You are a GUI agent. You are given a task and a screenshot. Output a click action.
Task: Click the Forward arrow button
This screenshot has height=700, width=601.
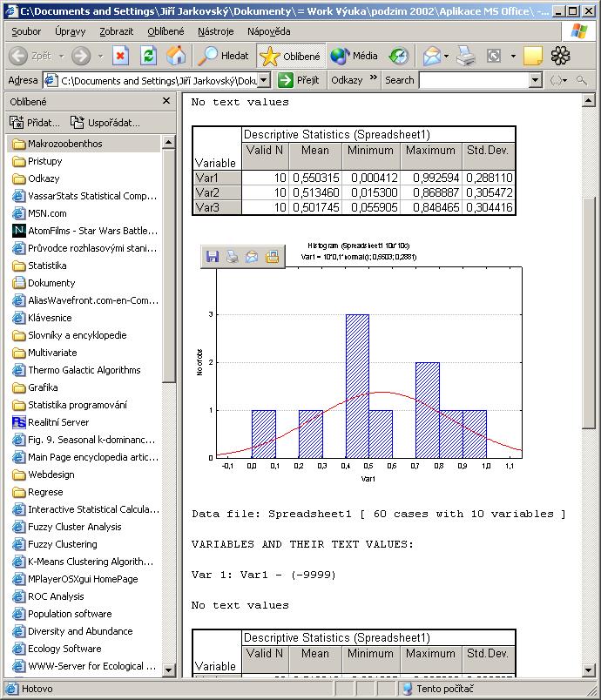click(x=81, y=56)
